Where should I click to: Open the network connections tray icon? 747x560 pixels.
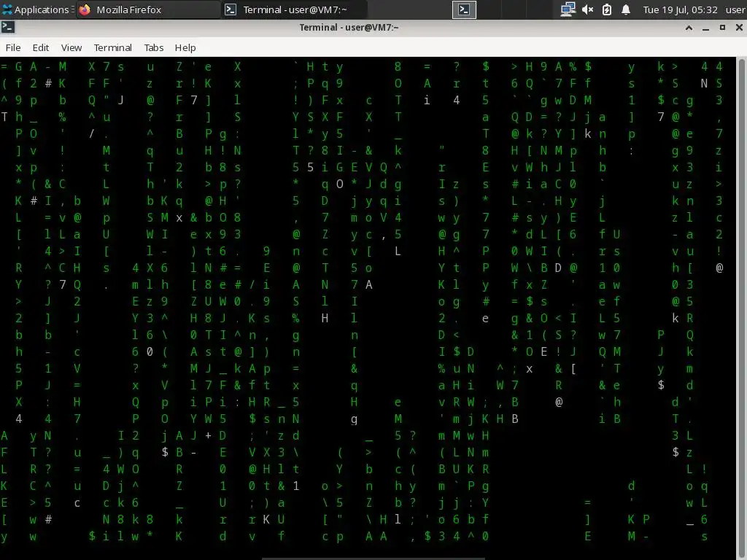coord(568,9)
